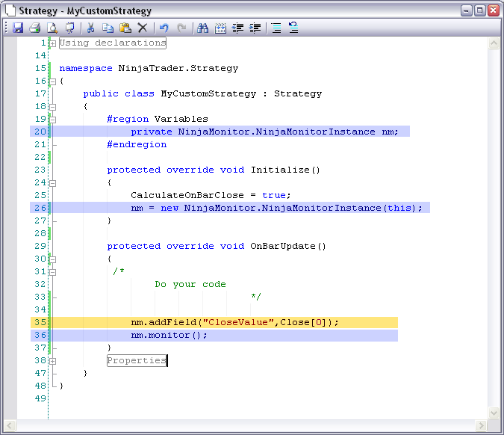Click the vertical scrollbar down arrow

click(494, 413)
